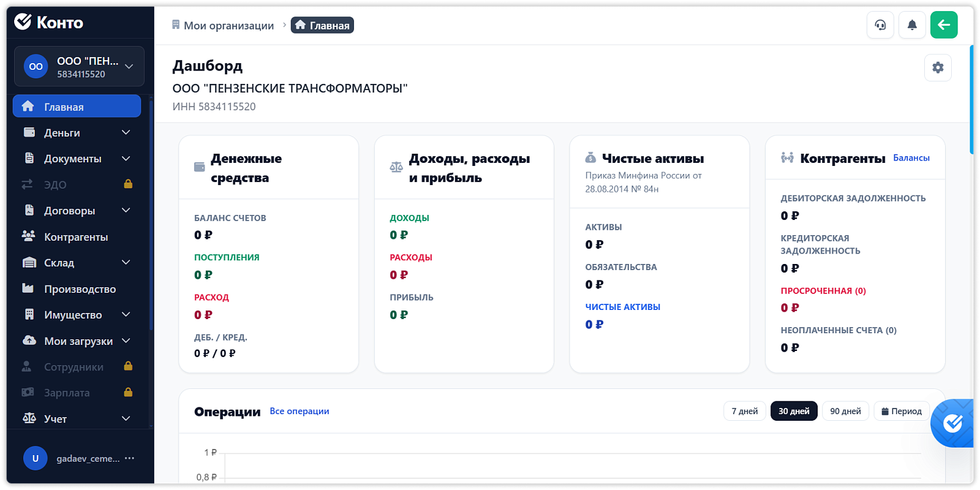
Task: Click the floating Конто assistant badge
Action: click(953, 423)
